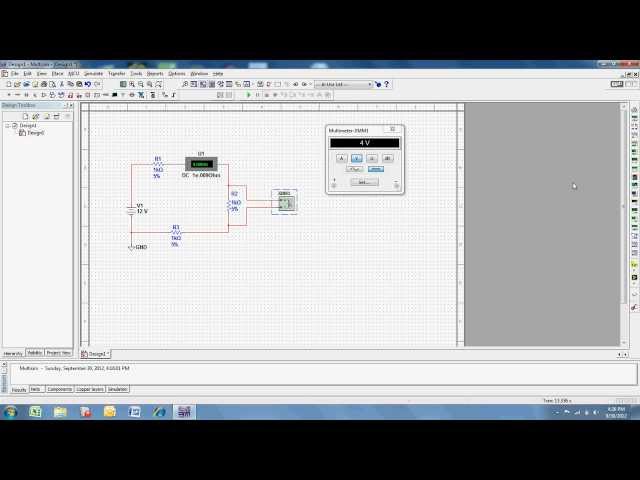Stop the simulation with the stop button

[x=266, y=95]
